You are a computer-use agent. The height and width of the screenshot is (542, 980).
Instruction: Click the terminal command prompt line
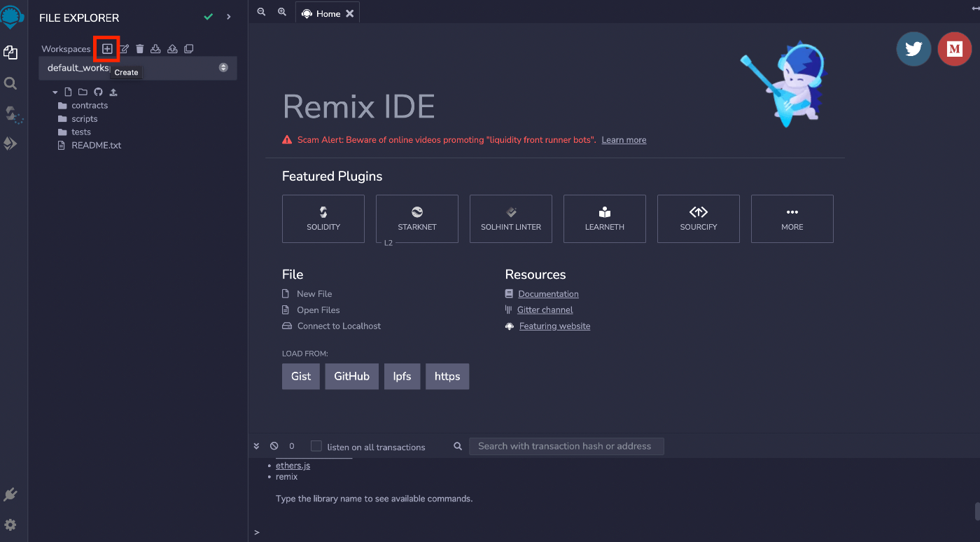[614, 532]
